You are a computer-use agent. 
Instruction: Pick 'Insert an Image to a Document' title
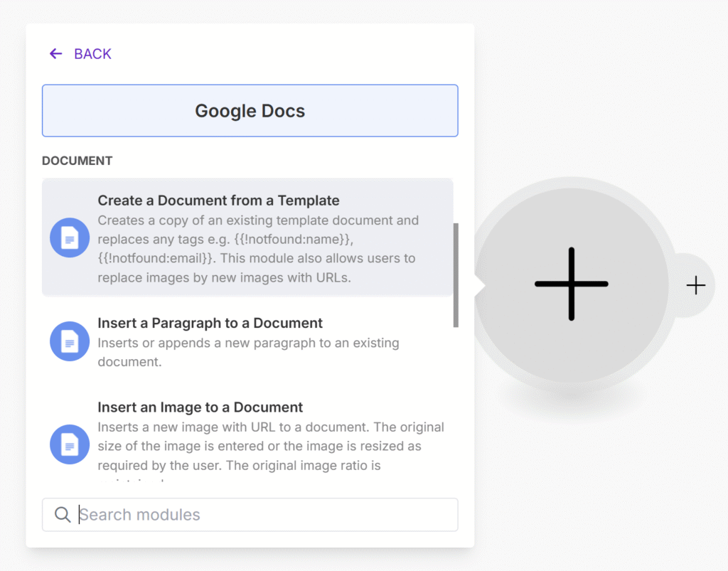pyautogui.click(x=200, y=407)
